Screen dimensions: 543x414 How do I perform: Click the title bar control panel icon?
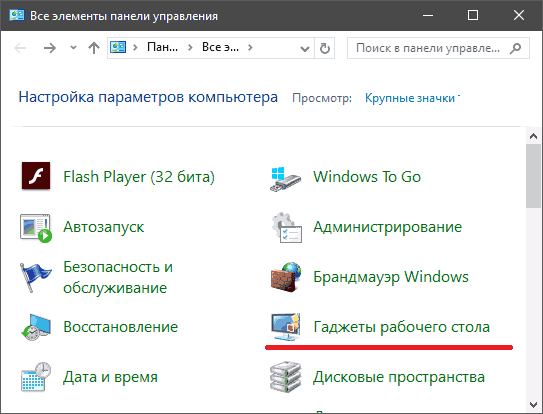[17, 16]
